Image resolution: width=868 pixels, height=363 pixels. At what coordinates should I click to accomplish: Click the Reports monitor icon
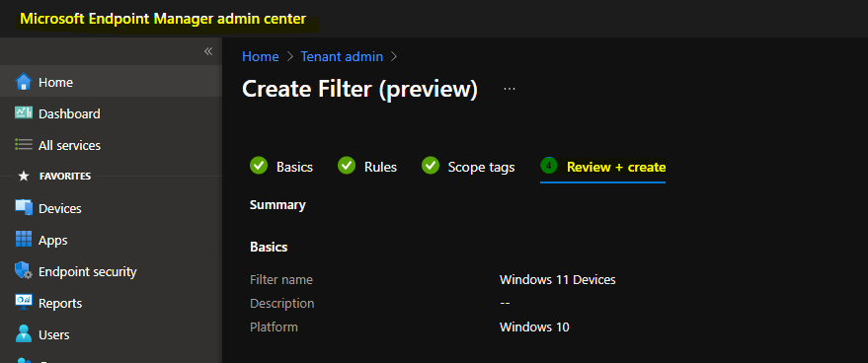click(24, 303)
